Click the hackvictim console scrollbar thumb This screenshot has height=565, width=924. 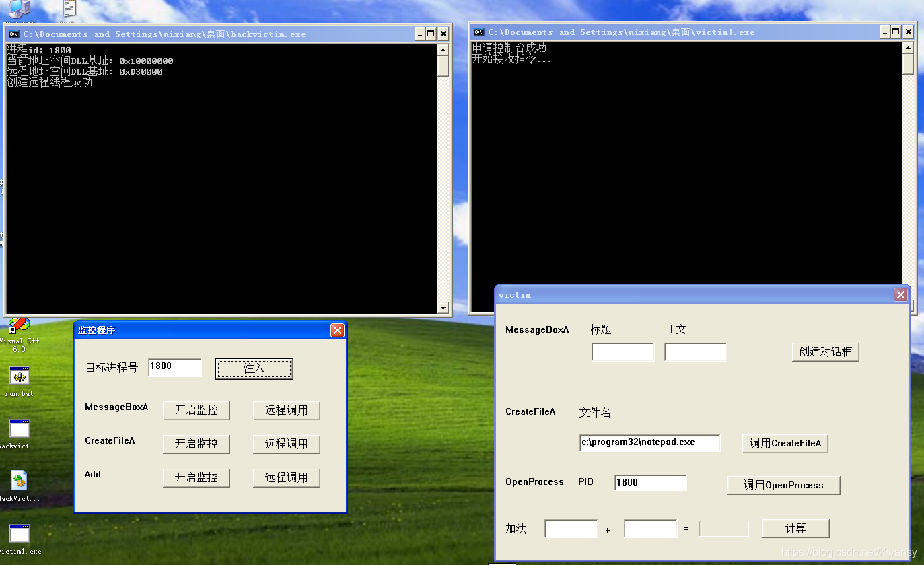(443, 66)
